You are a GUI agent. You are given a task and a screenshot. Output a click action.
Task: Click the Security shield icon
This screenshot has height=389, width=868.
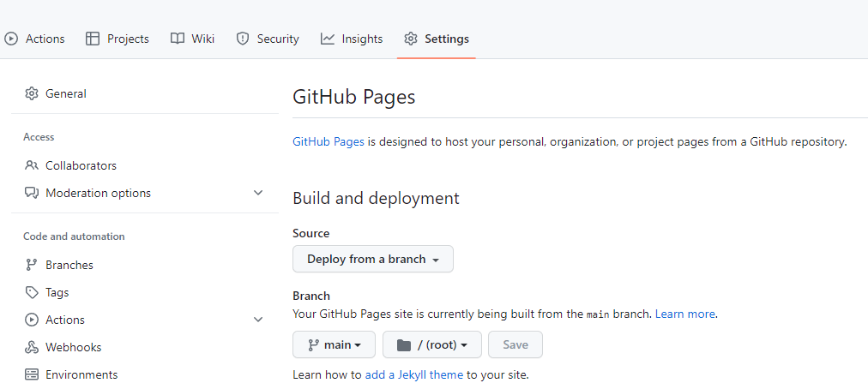(243, 39)
